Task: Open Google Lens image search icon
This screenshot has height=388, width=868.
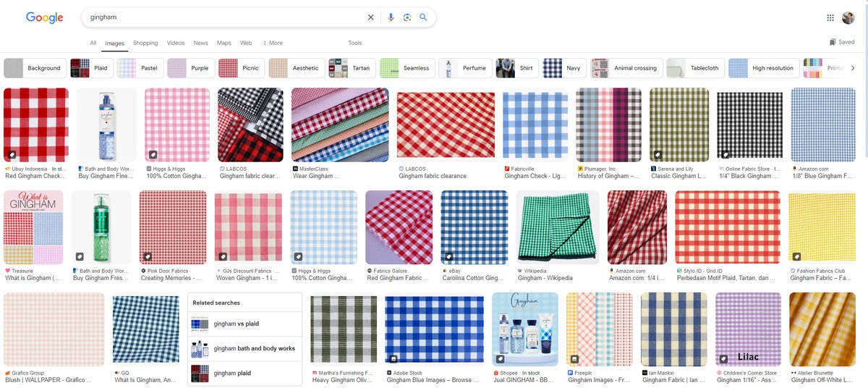Action: coord(407,17)
